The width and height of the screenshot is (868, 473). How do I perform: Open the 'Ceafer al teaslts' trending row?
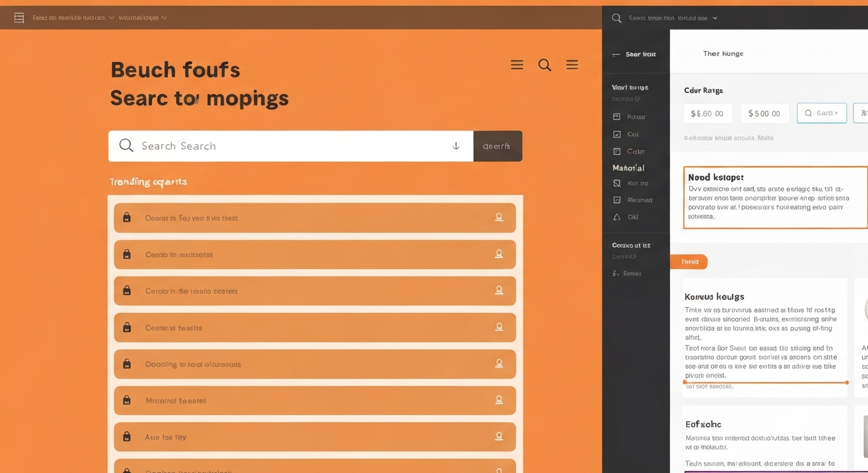(315, 328)
